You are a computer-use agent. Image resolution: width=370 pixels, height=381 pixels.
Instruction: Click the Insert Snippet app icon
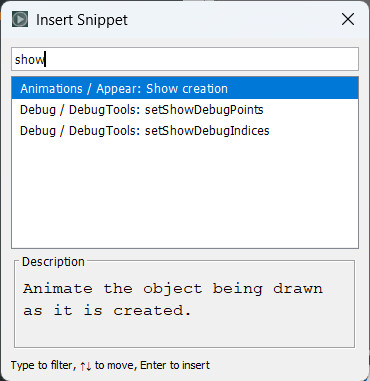[x=20, y=19]
